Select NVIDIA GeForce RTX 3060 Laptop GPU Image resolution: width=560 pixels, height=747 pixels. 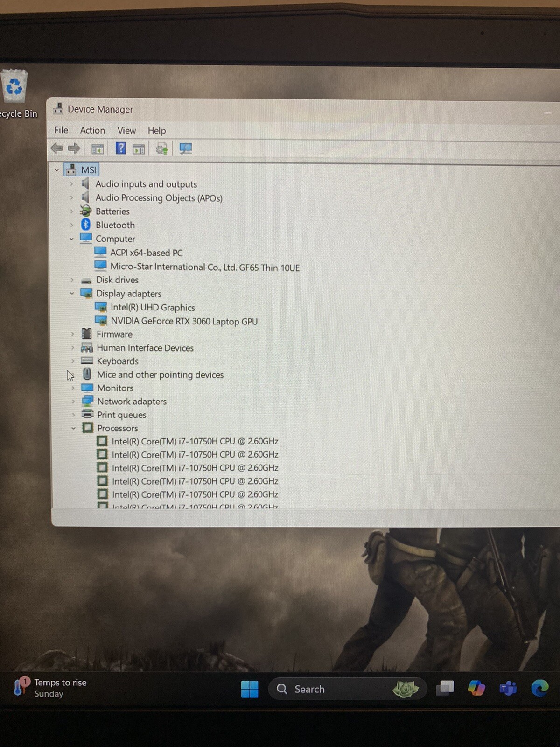[x=184, y=321]
